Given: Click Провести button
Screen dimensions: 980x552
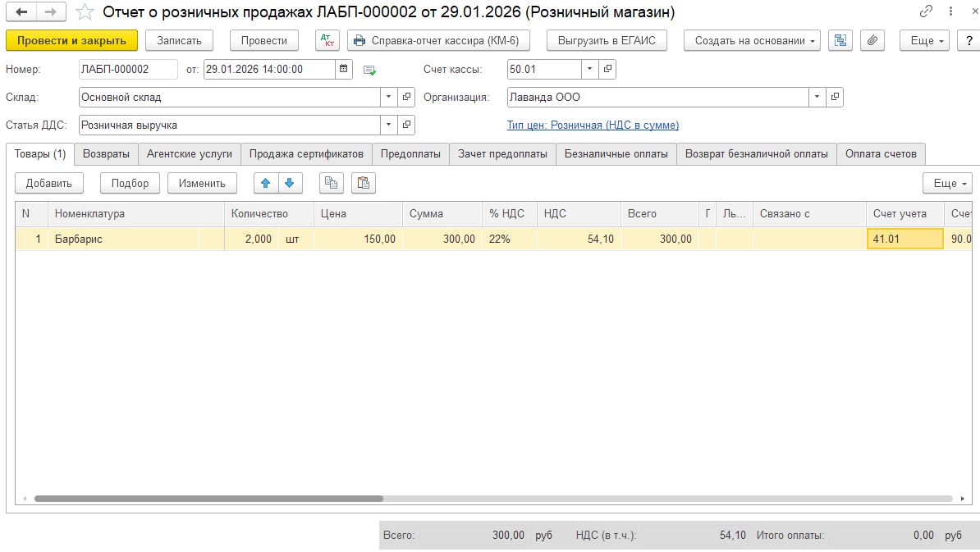Looking at the screenshot, I should tap(264, 40).
